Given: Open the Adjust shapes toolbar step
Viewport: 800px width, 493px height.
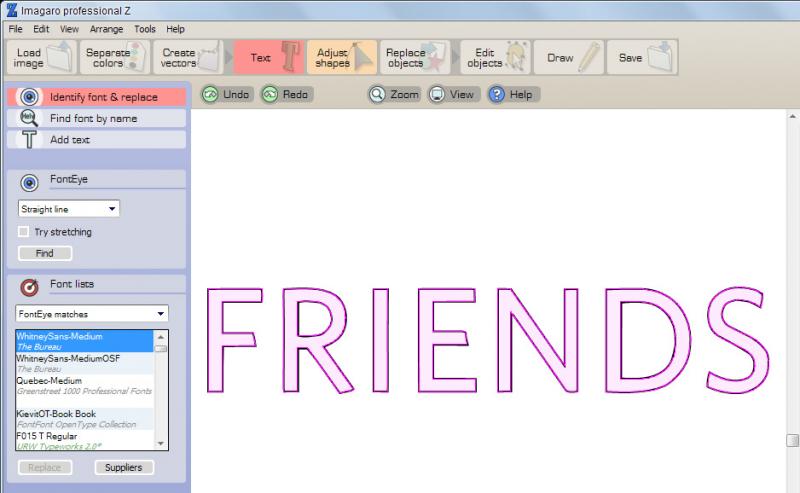Looking at the screenshot, I should 342,58.
